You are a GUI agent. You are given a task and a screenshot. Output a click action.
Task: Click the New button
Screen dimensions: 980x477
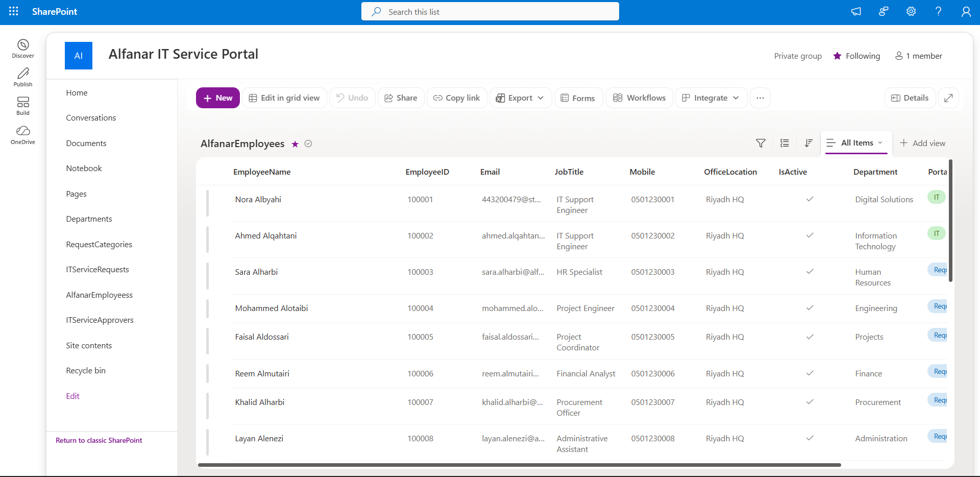point(218,98)
